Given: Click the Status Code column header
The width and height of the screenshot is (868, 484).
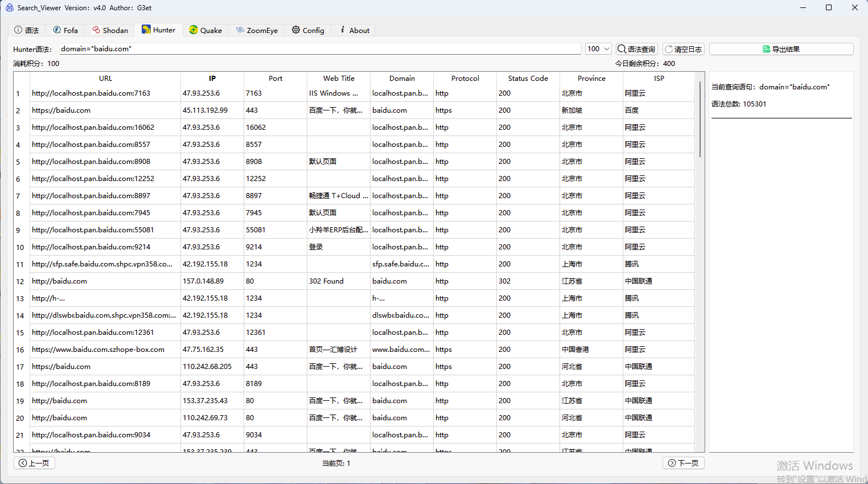Looking at the screenshot, I should [x=528, y=79].
